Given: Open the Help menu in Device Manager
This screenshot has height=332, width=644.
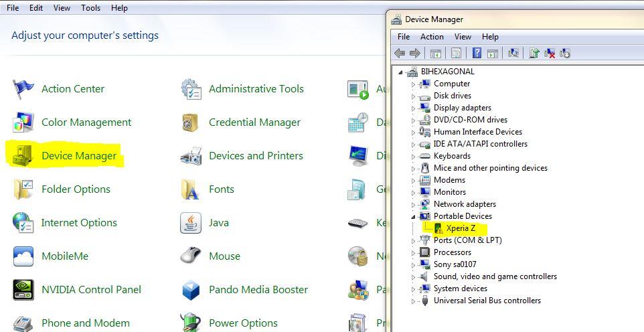Looking at the screenshot, I should [490, 37].
